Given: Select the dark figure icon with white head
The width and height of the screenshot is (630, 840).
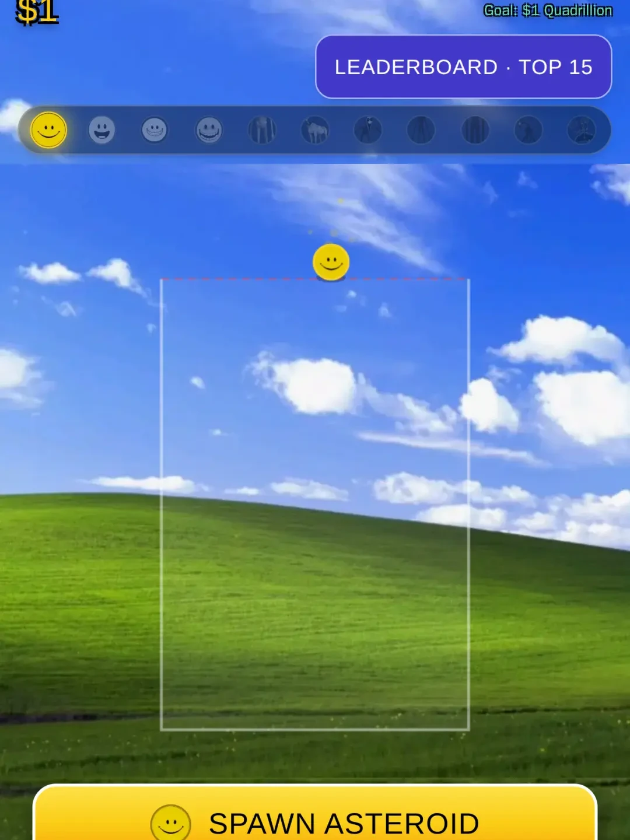Looking at the screenshot, I should (x=368, y=130).
